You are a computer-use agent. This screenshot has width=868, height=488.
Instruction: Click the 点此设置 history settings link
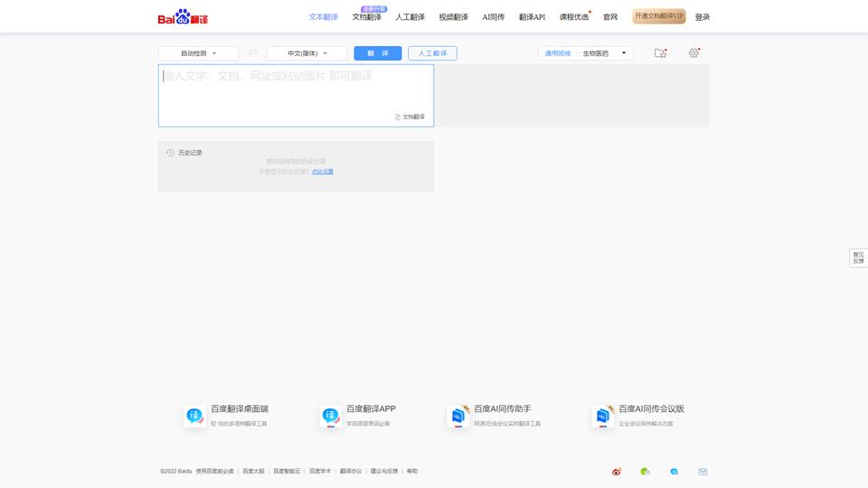[x=323, y=172]
